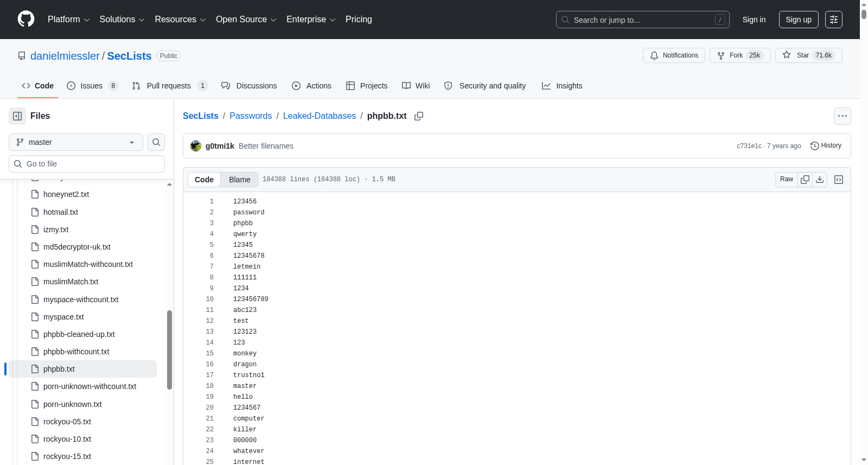Screen dimensions: 868x465
Task: Fork the SecLists repository
Action: click(740, 55)
